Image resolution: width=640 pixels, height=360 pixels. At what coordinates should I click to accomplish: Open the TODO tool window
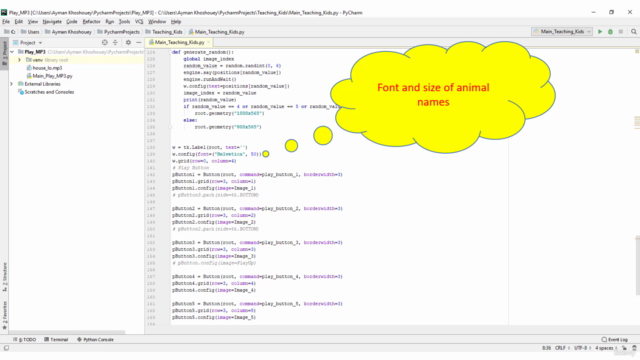(24, 339)
